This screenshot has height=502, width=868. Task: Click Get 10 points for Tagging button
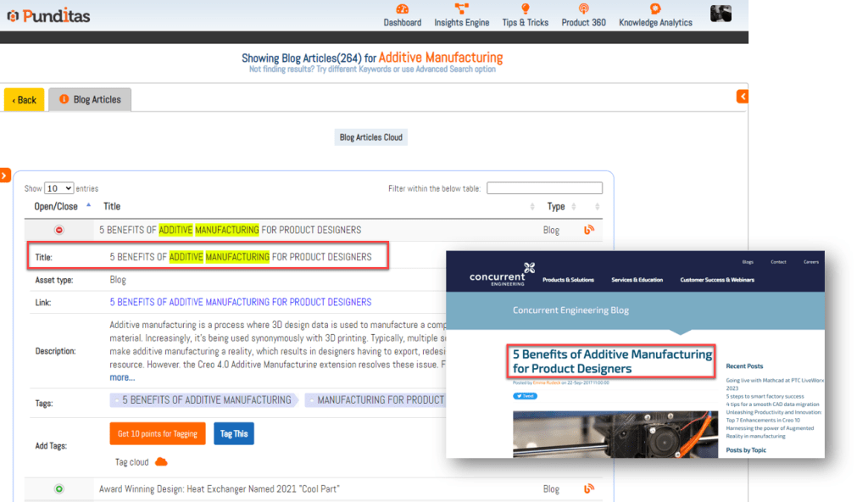[x=157, y=433]
